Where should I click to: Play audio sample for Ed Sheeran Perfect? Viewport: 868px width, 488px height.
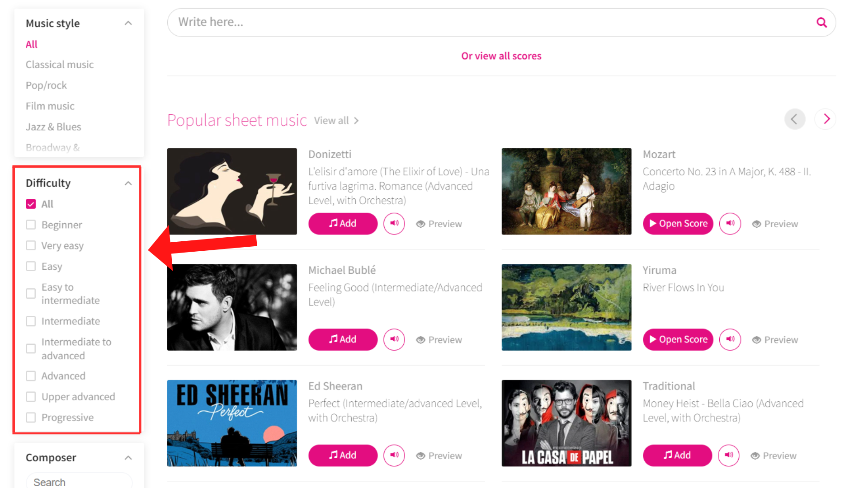(394, 455)
